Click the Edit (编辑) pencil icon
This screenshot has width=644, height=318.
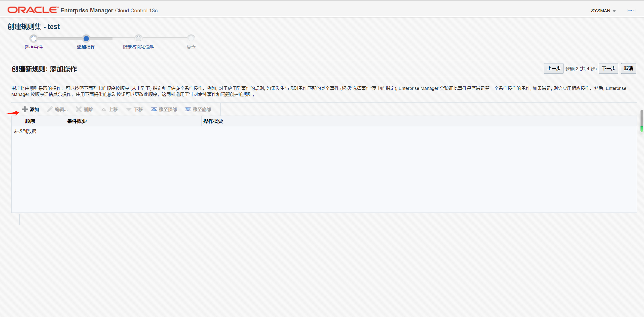tap(50, 109)
